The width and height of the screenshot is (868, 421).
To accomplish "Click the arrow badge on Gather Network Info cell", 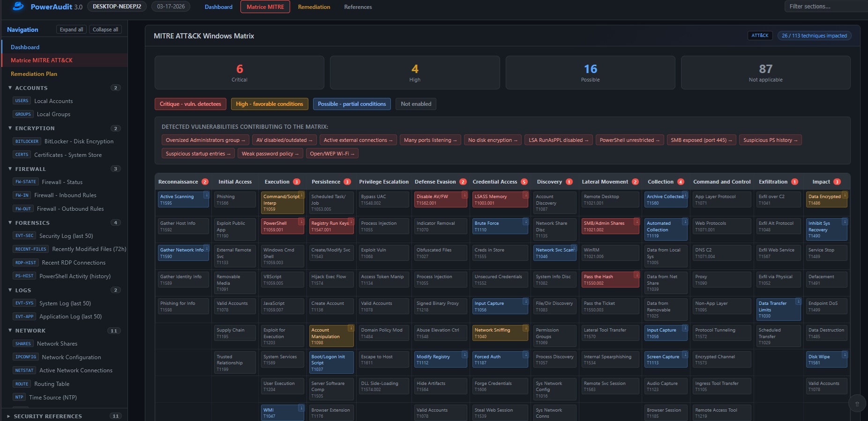I will click(x=206, y=248).
